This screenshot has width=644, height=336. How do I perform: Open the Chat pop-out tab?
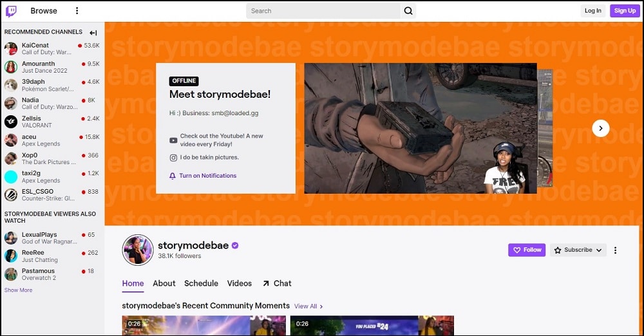(x=277, y=283)
